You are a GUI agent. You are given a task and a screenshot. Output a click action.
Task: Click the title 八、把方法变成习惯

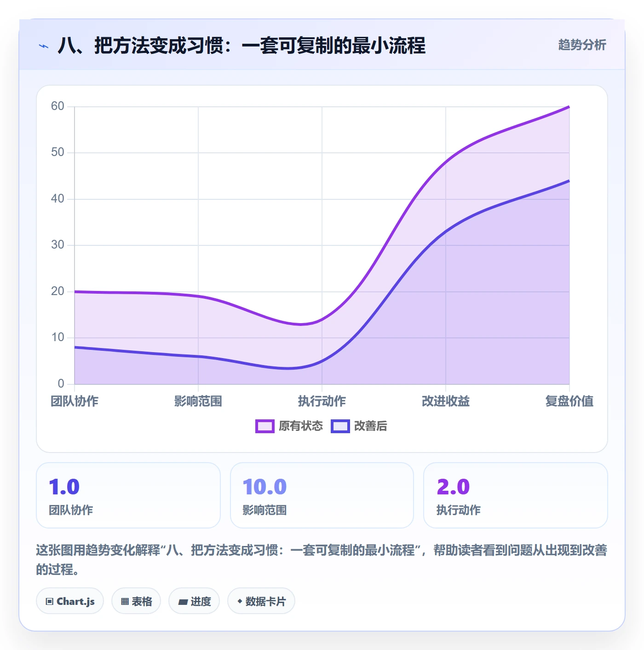tap(241, 46)
